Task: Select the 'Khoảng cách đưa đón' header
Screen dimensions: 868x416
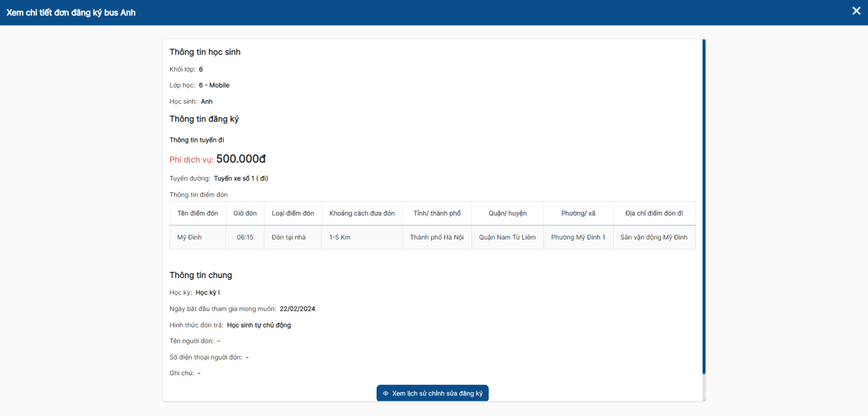Action: coord(362,213)
